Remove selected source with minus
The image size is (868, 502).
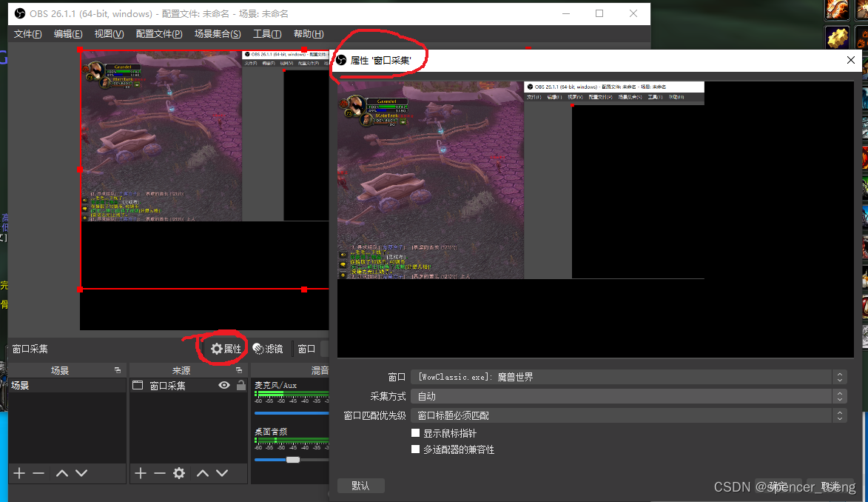coord(159,473)
